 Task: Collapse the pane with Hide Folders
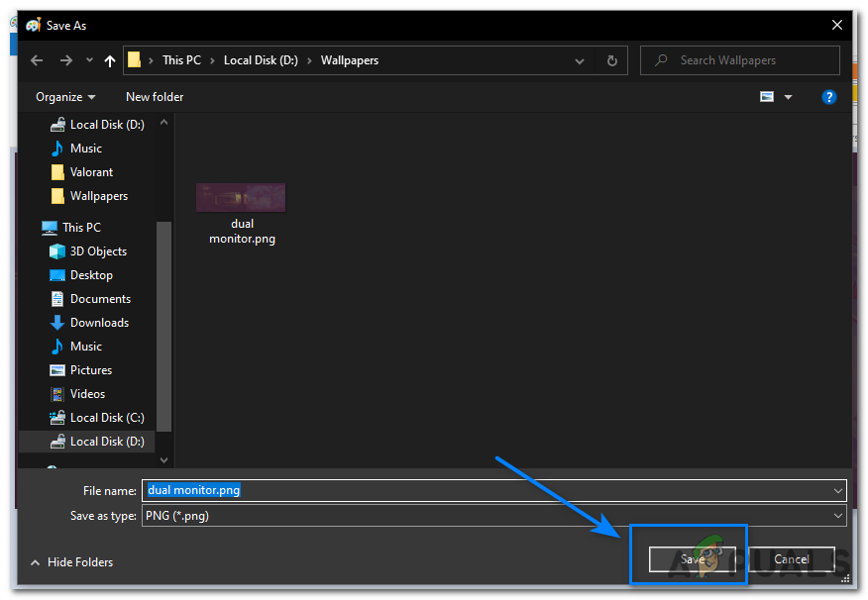click(x=71, y=562)
